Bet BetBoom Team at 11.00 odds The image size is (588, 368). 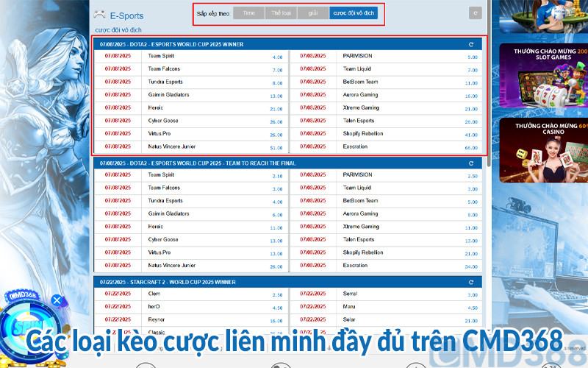(x=471, y=83)
